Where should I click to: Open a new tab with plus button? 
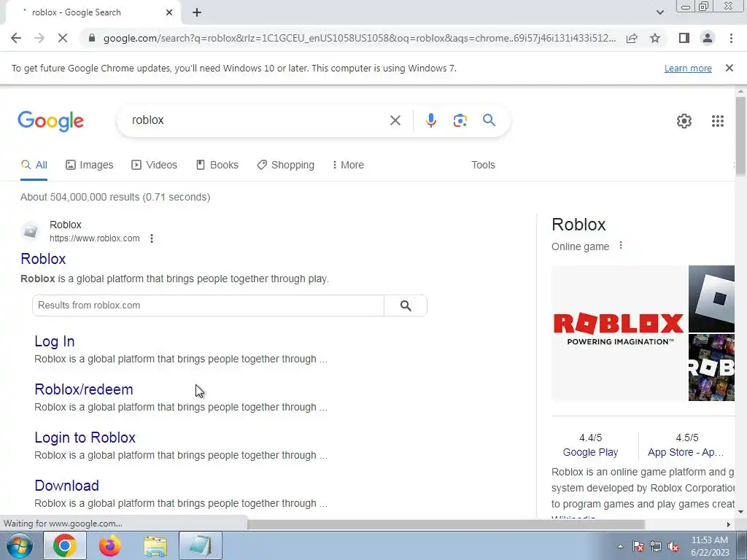coord(197,13)
